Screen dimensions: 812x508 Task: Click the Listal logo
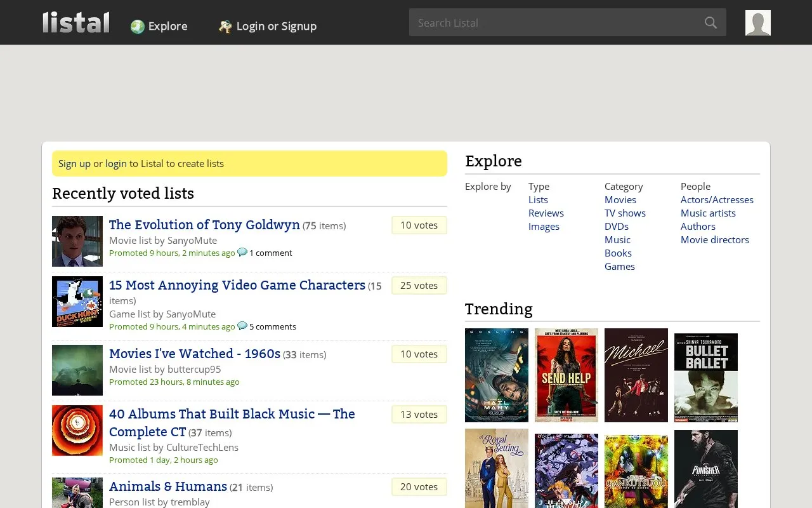(x=76, y=23)
